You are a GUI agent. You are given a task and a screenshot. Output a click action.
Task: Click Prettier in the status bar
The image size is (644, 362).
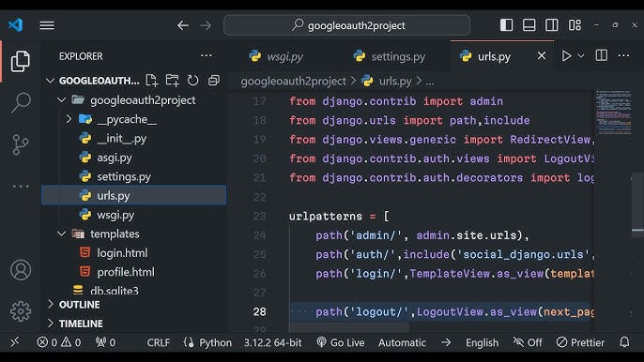580,342
